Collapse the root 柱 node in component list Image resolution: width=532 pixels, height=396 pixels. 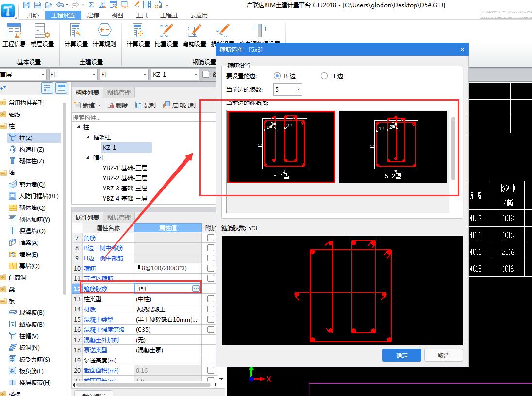78,127
